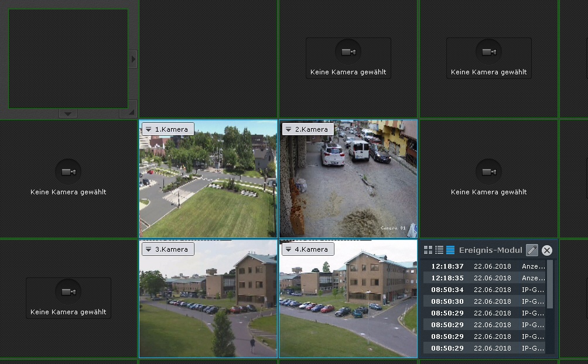Click camera icon in bottom left cell
Image resolution: width=588 pixels, height=364 pixels.
[x=69, y=291]
